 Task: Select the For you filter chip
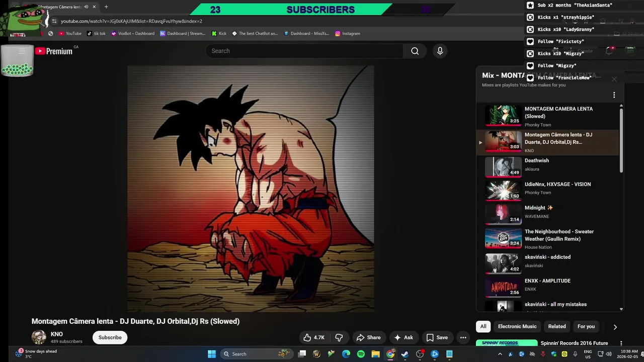(x=586, y=326)
